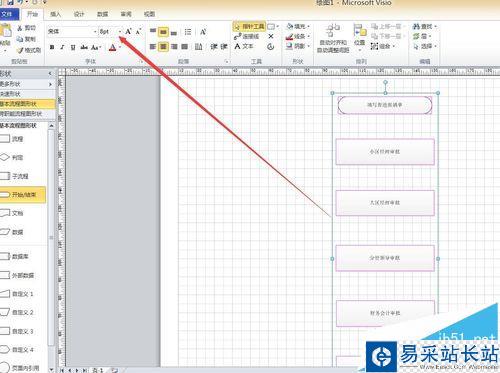Select the 指针工具 (Pointer Tool)
The image size is (500, 373).
[249, 26]
